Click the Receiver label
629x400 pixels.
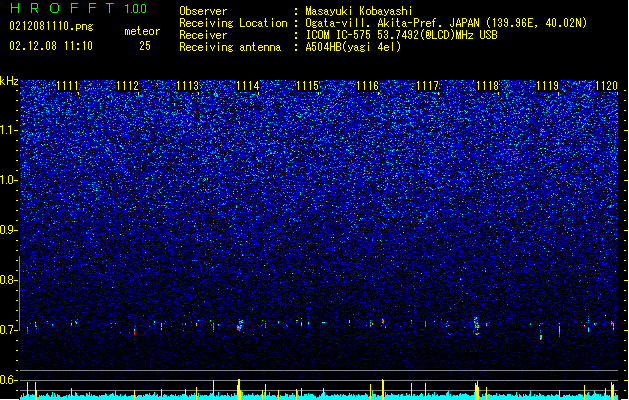203,35
